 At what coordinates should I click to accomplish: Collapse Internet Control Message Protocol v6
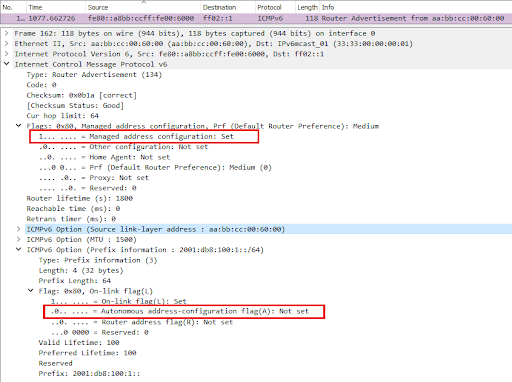point(6,64)
